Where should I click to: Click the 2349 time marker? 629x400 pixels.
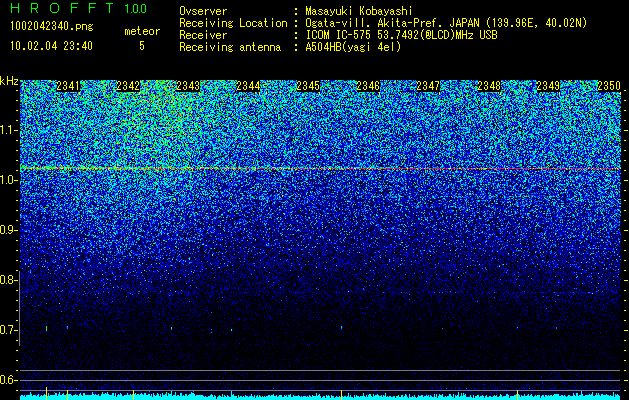click(548, 86)
